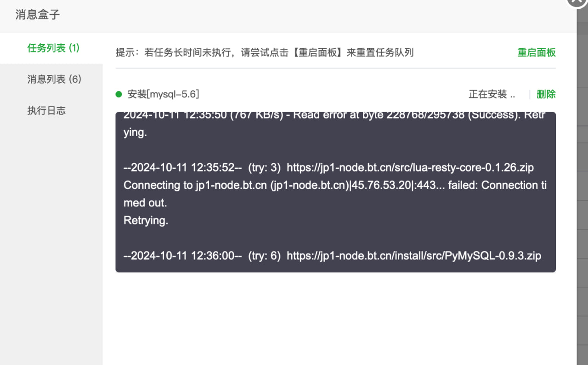Click the hint text about 重置任务队列
588x365 pixels.
point(265,52)
